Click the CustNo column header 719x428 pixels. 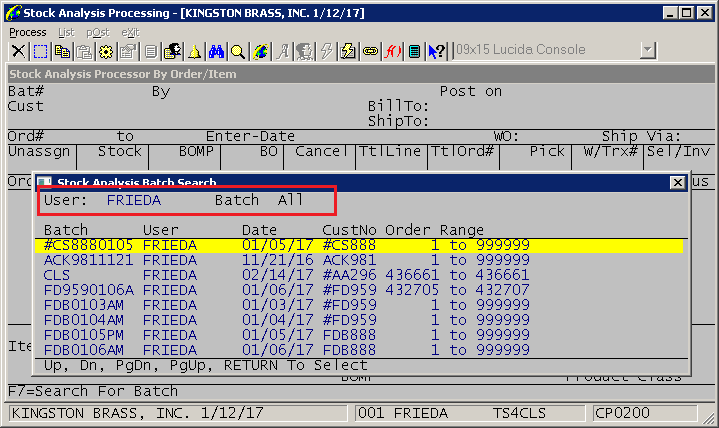(x=349, y=230)
